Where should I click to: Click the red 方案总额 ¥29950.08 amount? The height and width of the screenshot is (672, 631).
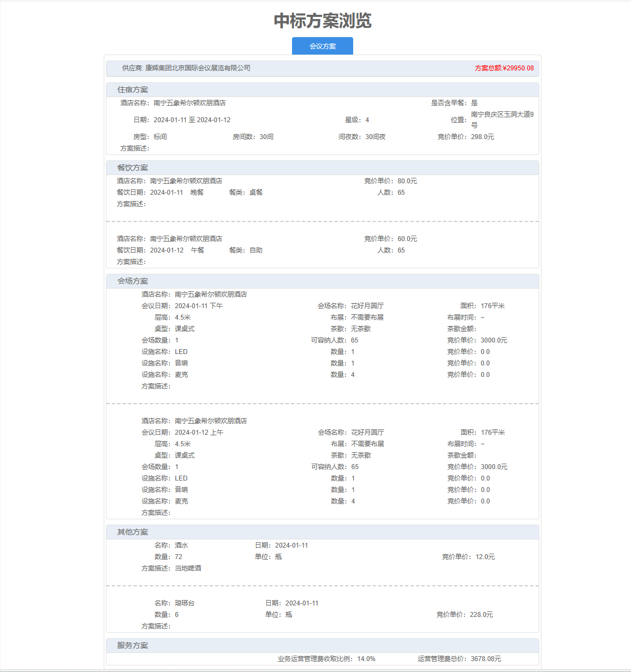[504, 68]
